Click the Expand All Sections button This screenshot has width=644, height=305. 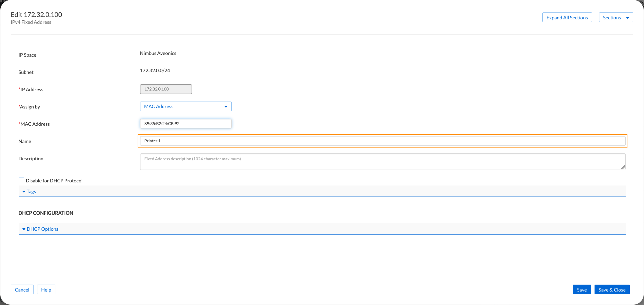(567, 18)
